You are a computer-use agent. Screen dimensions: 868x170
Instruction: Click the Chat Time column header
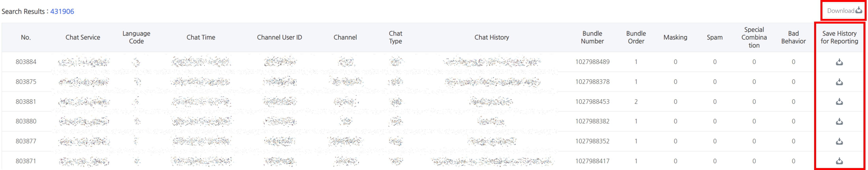click(x=201, y=37)
